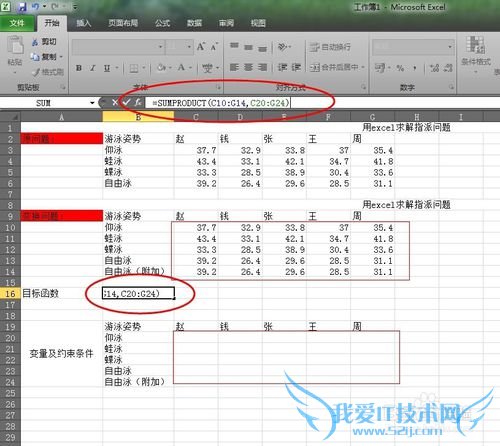Select row 16 header

click(10, 294)
